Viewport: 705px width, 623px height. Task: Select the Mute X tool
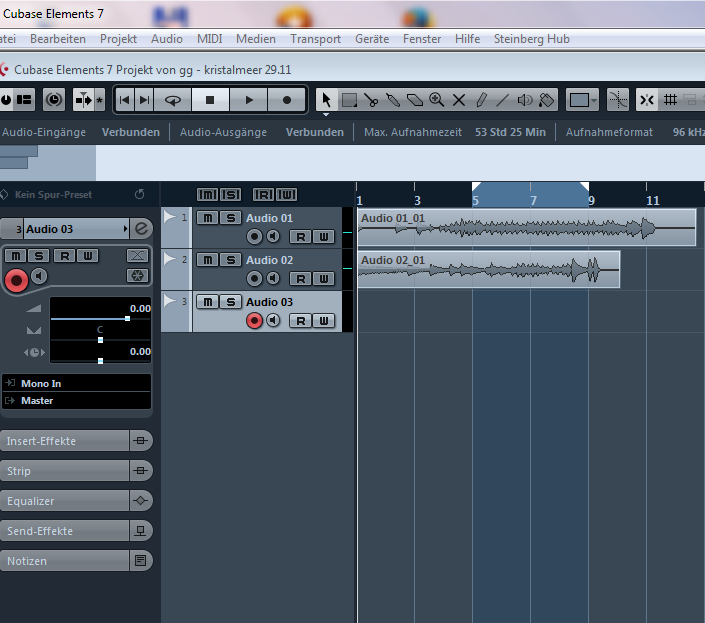tap(459, 100)
